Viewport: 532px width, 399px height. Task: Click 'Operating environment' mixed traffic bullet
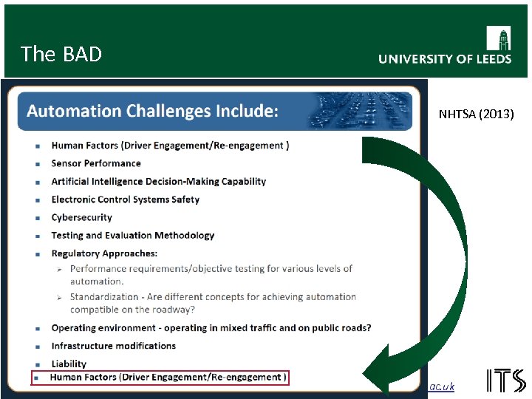click(211, 328)
